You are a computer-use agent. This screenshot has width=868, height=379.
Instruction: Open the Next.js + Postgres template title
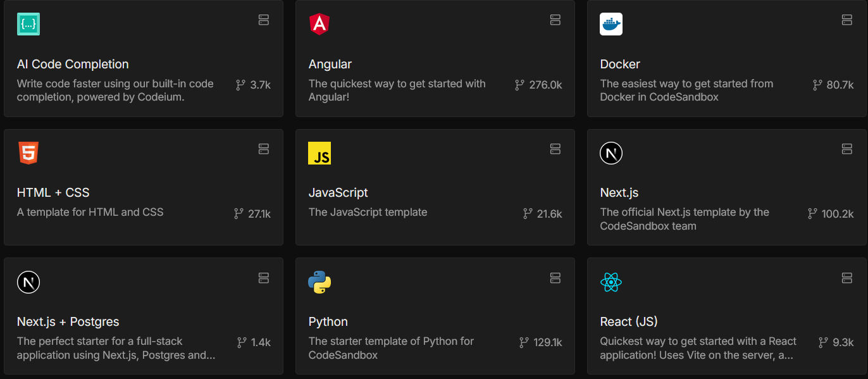tap(68, 321)
